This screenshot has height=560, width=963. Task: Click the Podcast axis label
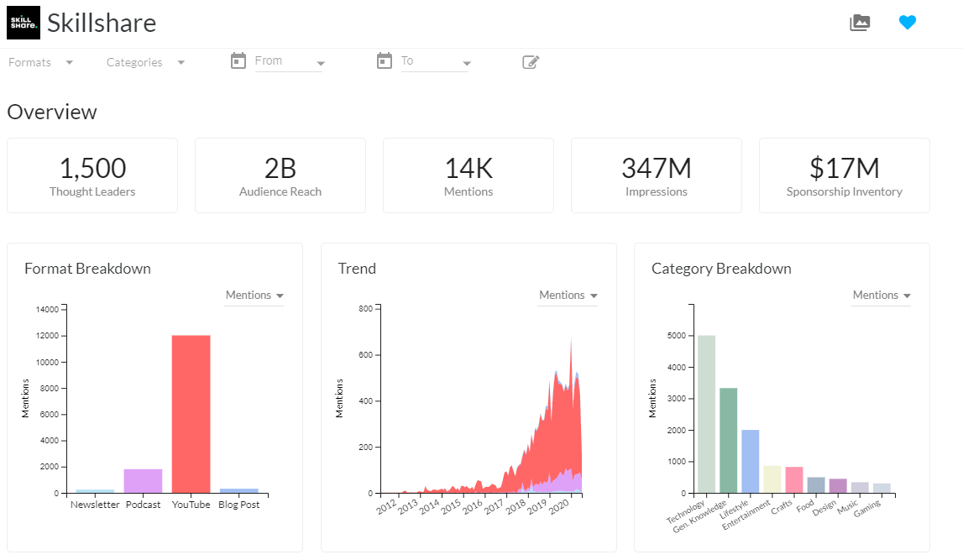[x=143, y=505]
